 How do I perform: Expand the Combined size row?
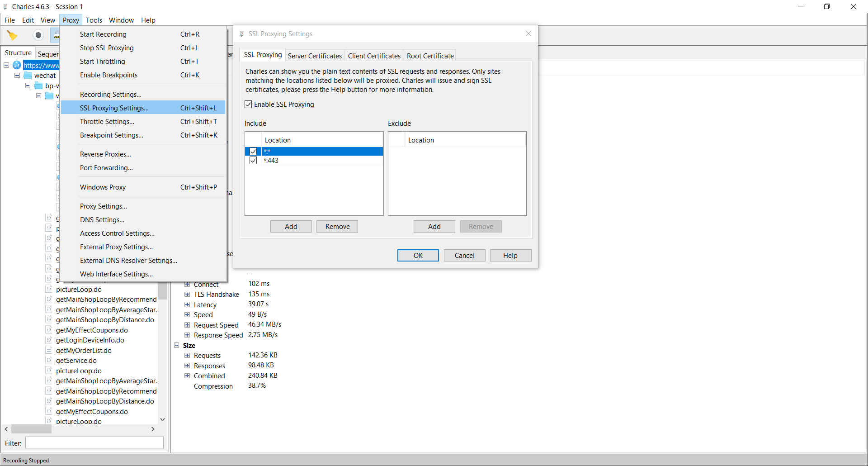[x=187, y=376]
